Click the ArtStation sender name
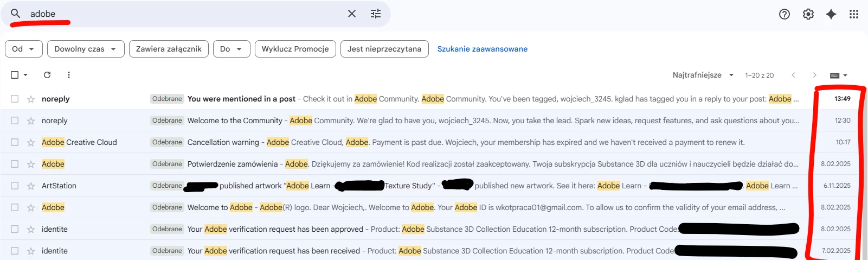 point(59,186)
